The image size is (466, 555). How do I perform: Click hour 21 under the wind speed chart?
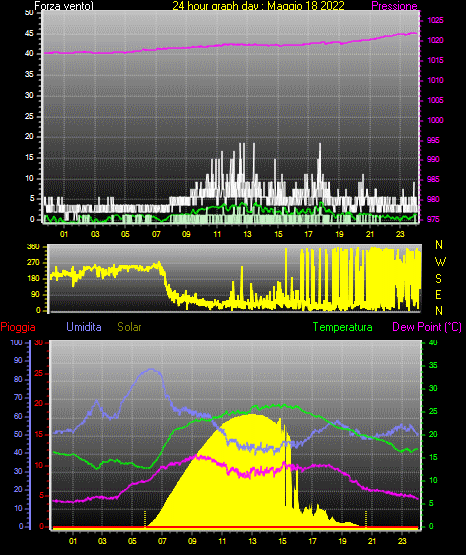(x=370, y=234)
